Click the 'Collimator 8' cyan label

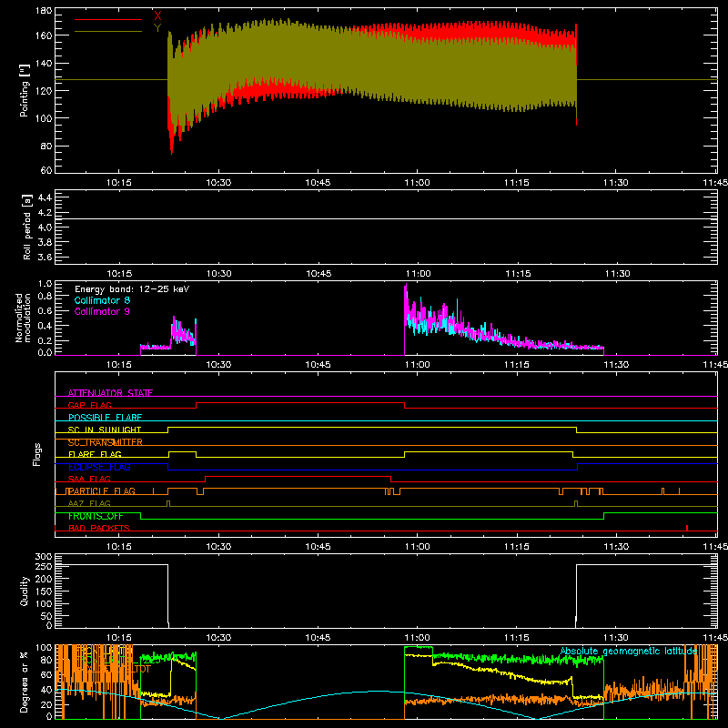click(x=102, y=300)
